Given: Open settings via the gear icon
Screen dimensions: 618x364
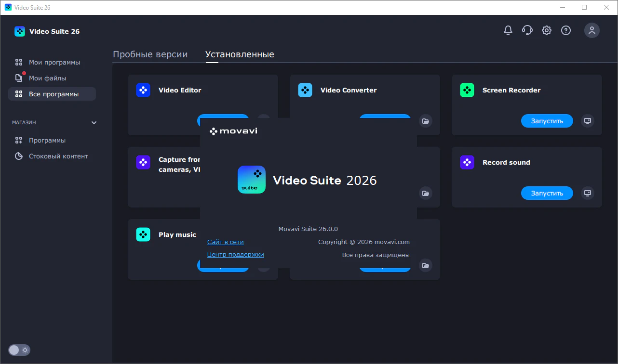Looking at the screenshot, I should (547, 30).
